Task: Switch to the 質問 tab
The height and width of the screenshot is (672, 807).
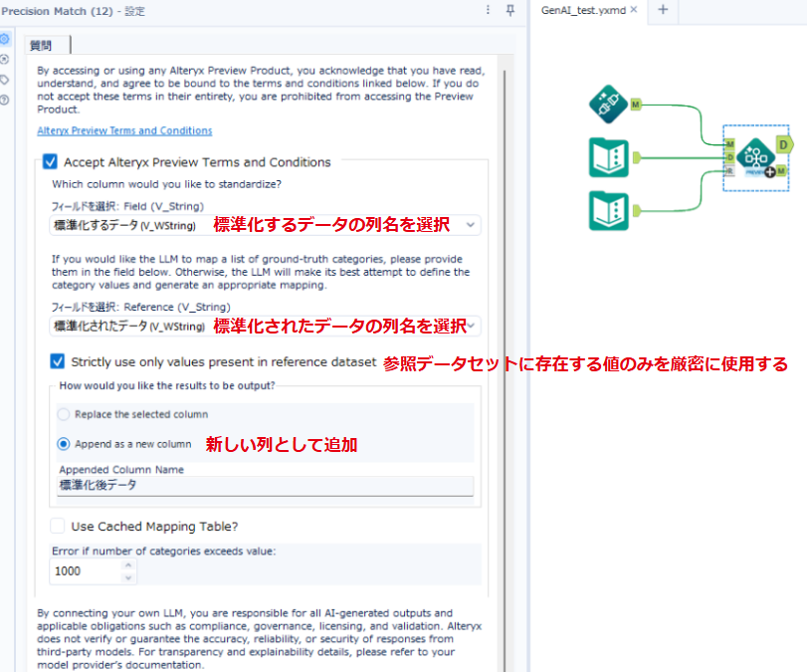Action: pos(41,46)
